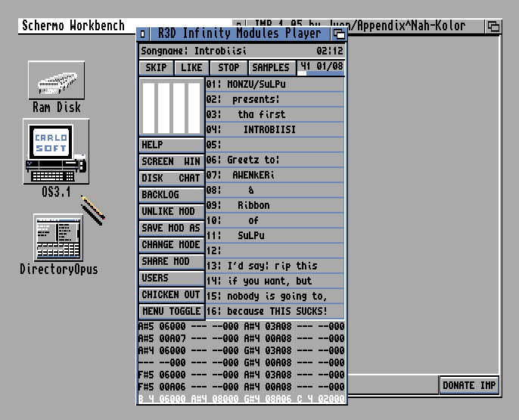The height and width of the screenshot is (420, 519).
Task: Click the DONATE IMP button
Action: (x=469, y=385)
